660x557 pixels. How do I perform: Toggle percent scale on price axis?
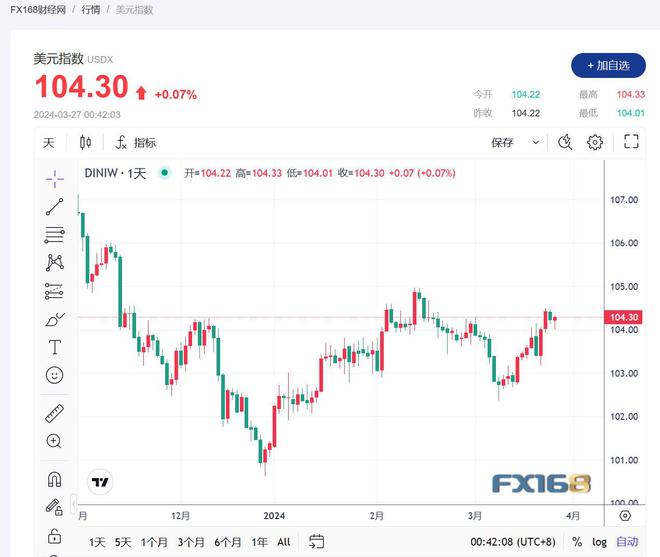click(577, 542)
